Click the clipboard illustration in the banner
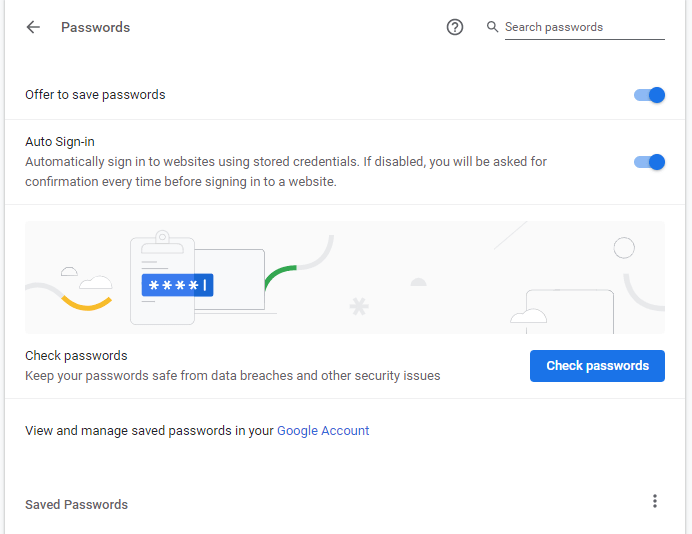The image size is (692, 534). pyautogui.click(x=162, y=278)
